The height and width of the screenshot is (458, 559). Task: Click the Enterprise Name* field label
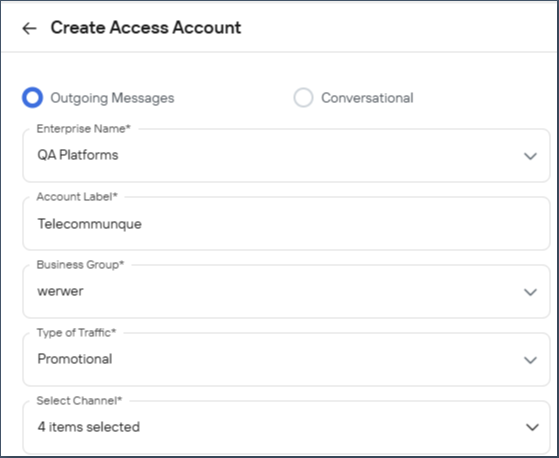point(84,129)
